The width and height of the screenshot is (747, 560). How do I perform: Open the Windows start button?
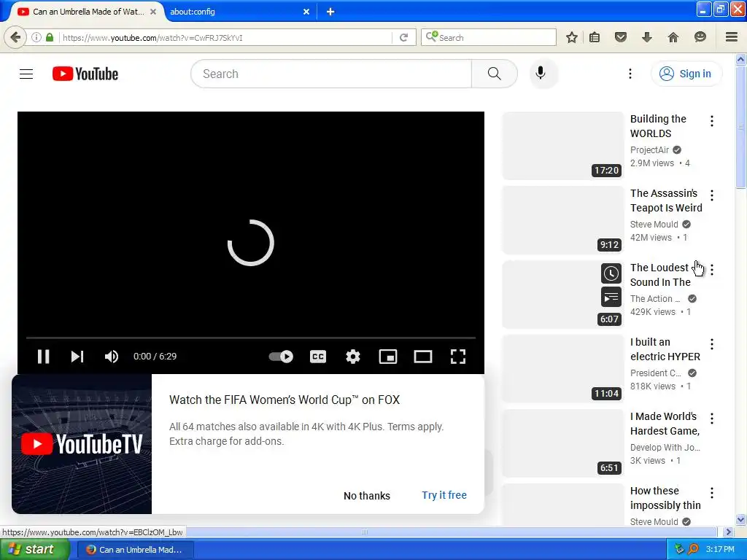coord(35,550)
